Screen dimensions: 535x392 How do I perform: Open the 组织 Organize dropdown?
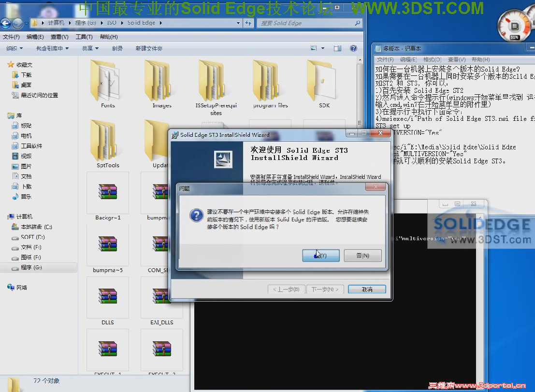pos(14,48)
